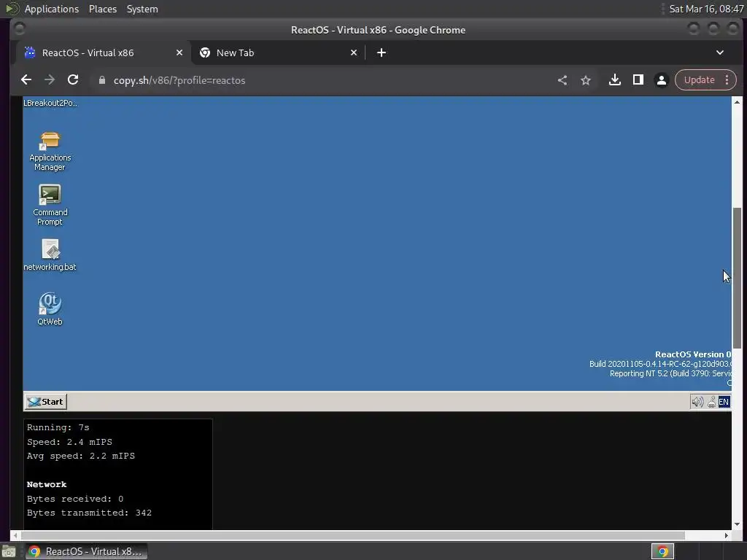Click the Network heading

click(47, 484)
